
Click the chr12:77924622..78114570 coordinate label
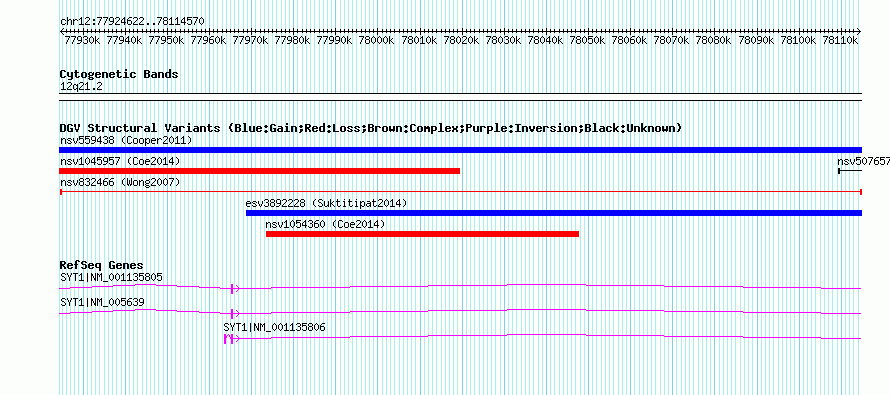(132, 22)
